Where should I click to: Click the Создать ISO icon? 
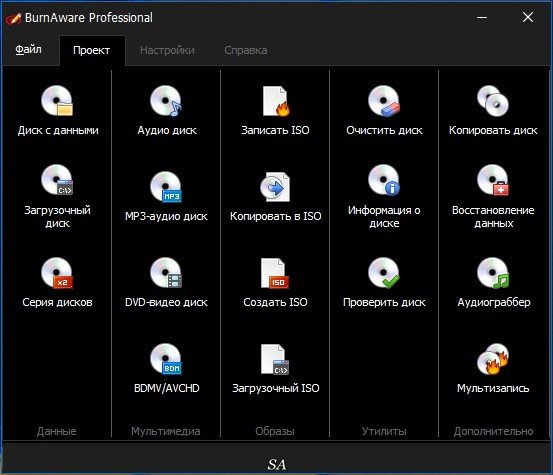275,273
